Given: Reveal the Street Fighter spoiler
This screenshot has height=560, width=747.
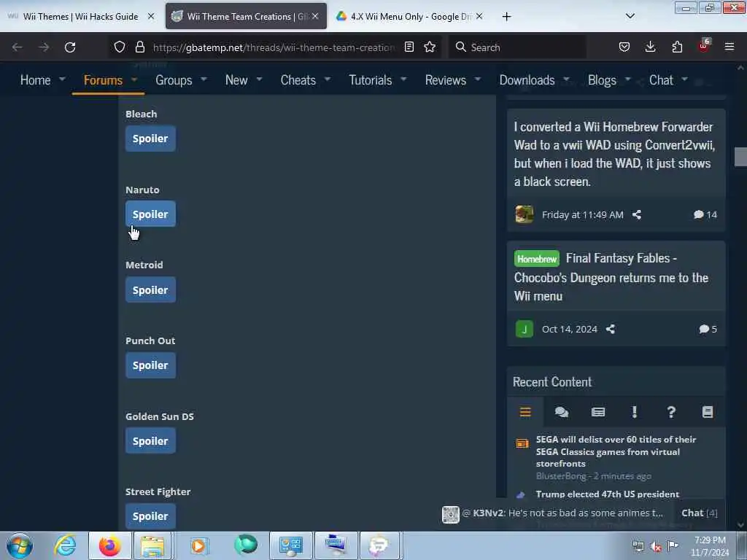Looking at the screenshot, I should 150,516.
